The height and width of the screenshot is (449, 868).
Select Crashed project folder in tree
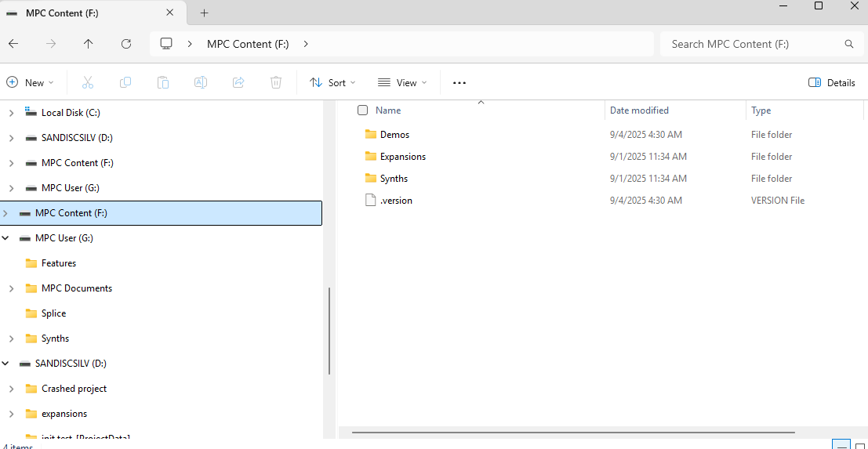pyautogui.click(x=74, y=389)
